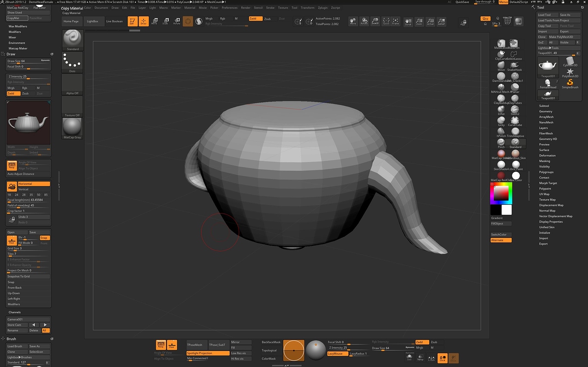The image size is (588, 367).
Task: Pick the DamStandard brush
Action: (x=501, y=77)
